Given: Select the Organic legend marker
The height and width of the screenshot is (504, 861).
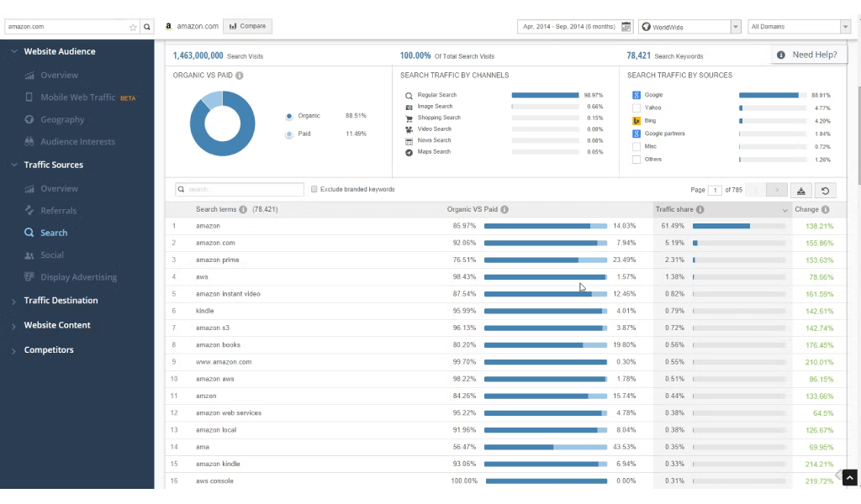Looking at the screenshot, I should point(289,116).
